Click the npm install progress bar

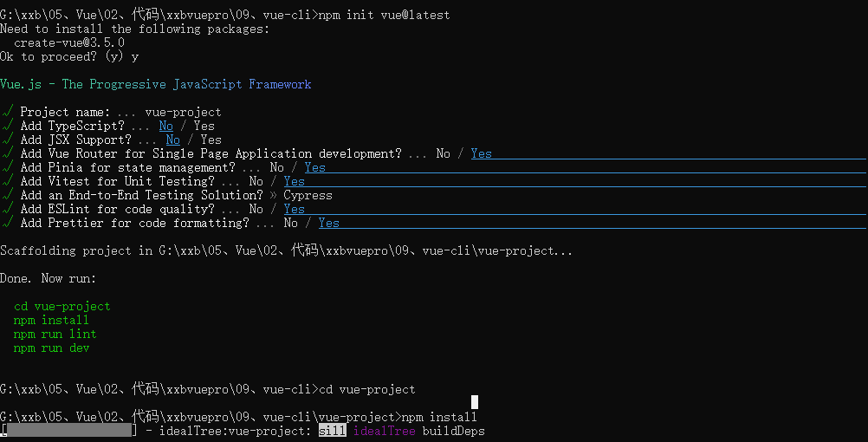tap(69, 431)
